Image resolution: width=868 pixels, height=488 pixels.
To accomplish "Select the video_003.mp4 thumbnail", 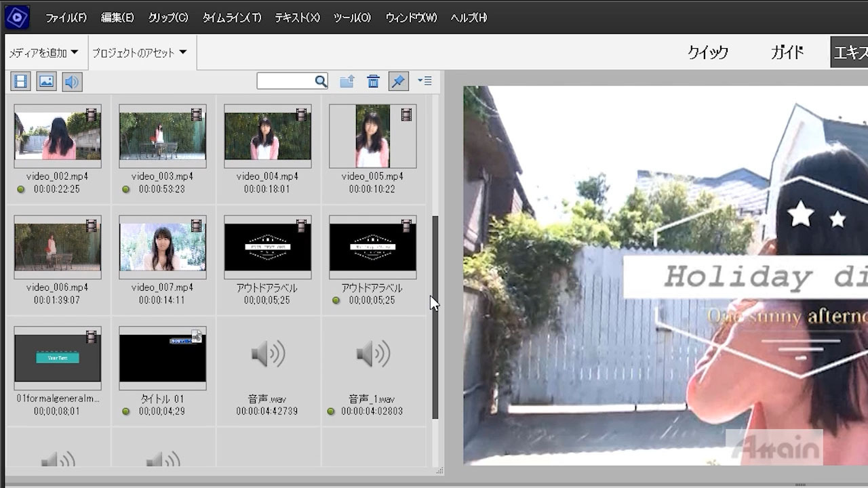I will pyautogui.click(x=163, y=136).
